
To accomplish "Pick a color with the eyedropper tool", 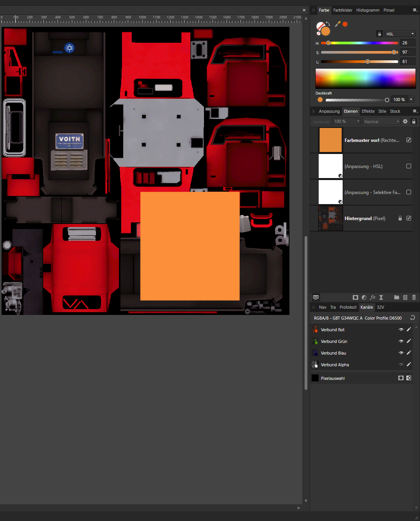I will coord(337,24).
